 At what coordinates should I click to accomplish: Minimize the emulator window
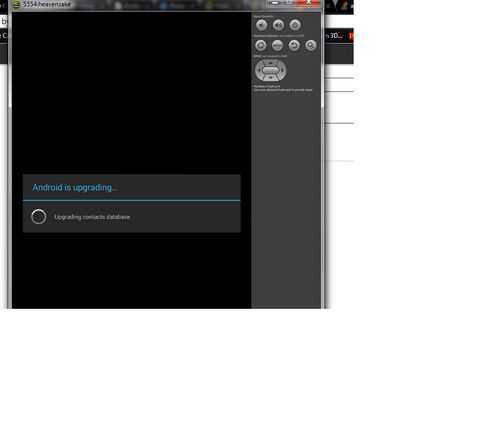[275, 3]
